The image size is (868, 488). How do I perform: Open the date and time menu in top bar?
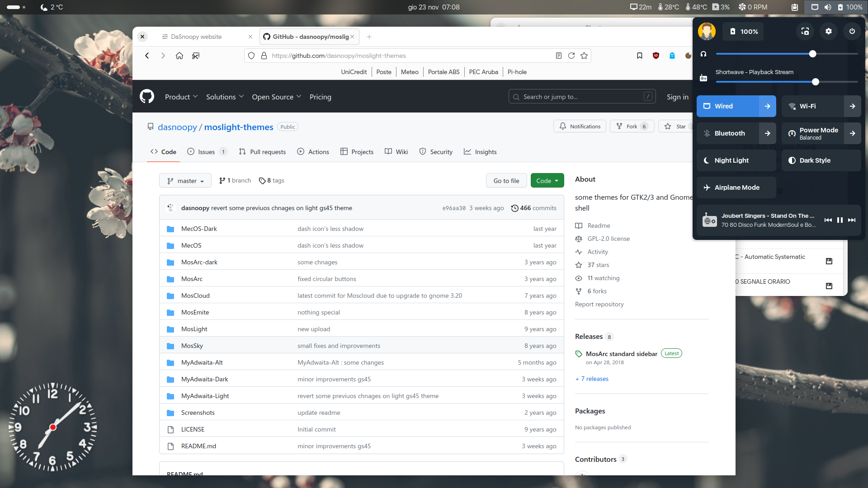point(434,7)
